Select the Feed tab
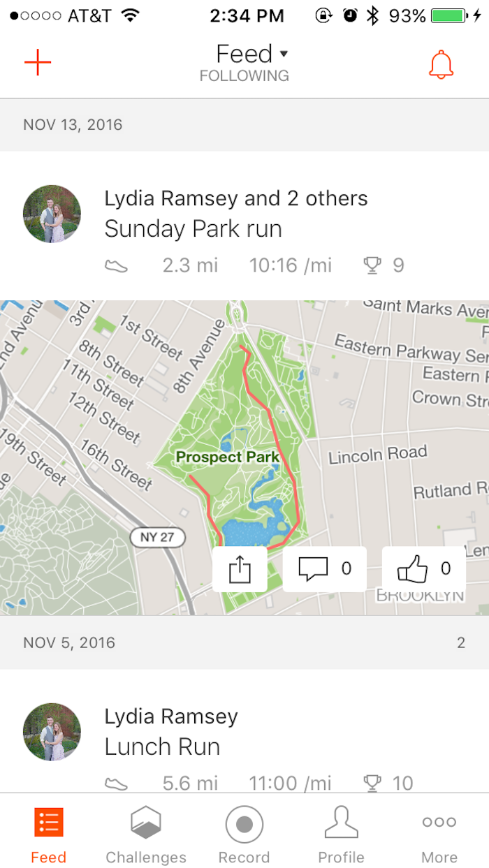Image resolution: width=489 pixels, height=868 pixels. coord(49,834)
